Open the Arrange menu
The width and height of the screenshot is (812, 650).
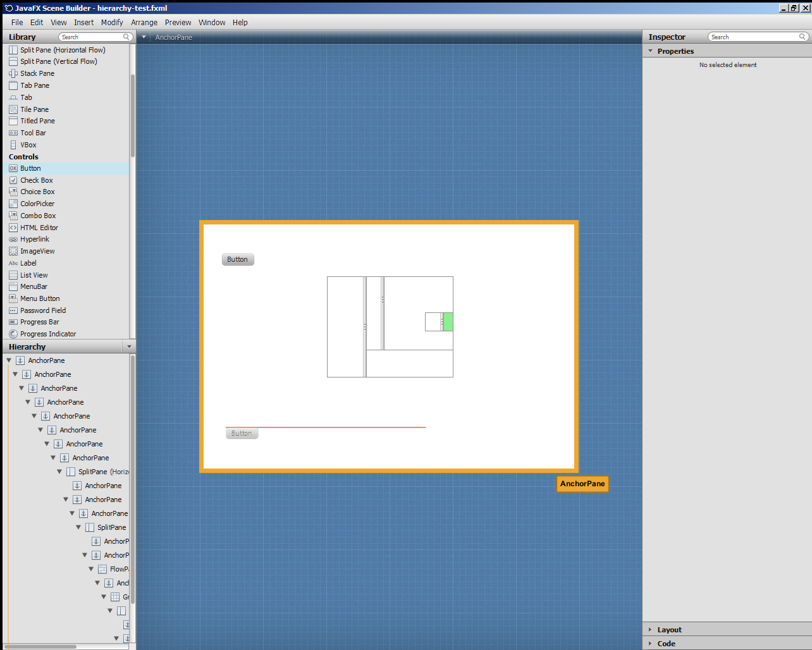[x=144, y=22]
